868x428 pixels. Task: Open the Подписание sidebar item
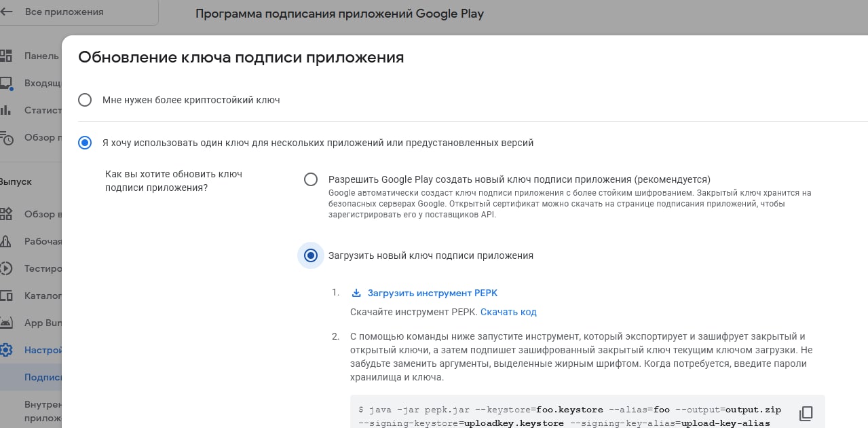point(43,377)
